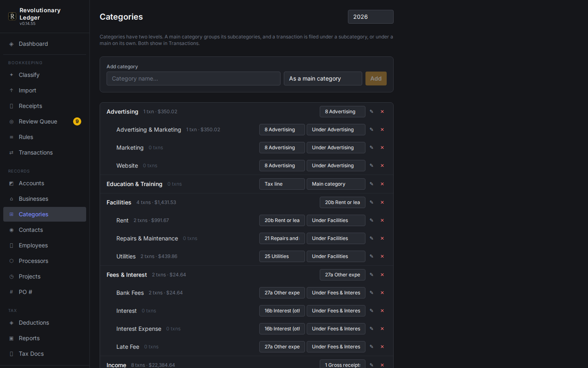
Task: Open Main category dropdown for Education & Training
Action: (336, 184)
